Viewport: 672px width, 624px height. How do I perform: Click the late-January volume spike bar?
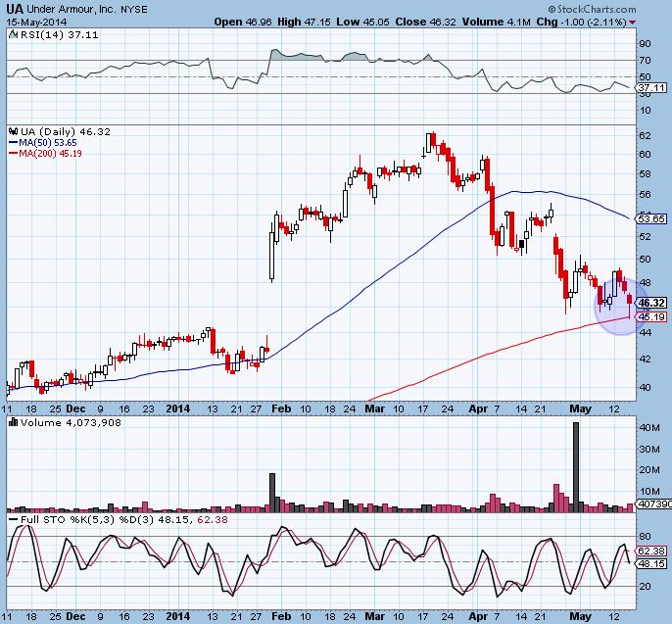272,493
